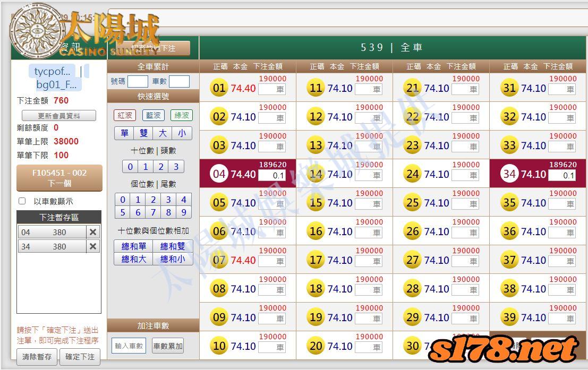This screenshot has height=370, width=588.
Task: Select yellow number ball 12
Action: click(316, 117)
